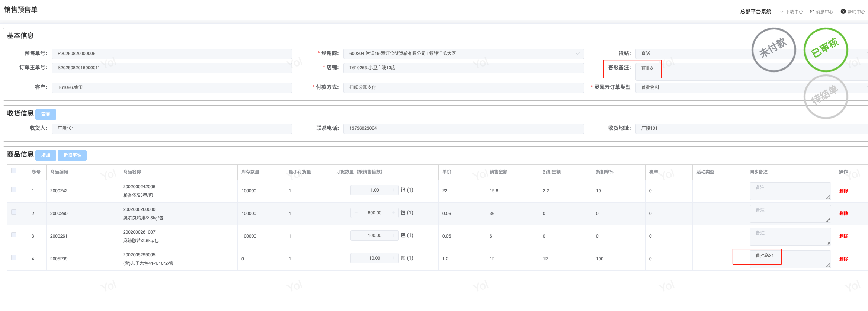Viewport: 868px width, 311px height.
Task: Open the 下载中心 download icon
Action: click(782, 12)
